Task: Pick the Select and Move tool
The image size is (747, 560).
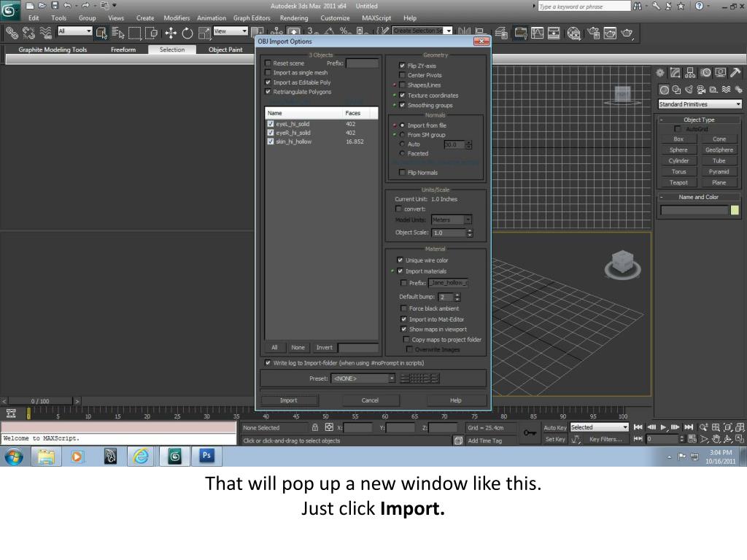Action: (x=171, y=33)
